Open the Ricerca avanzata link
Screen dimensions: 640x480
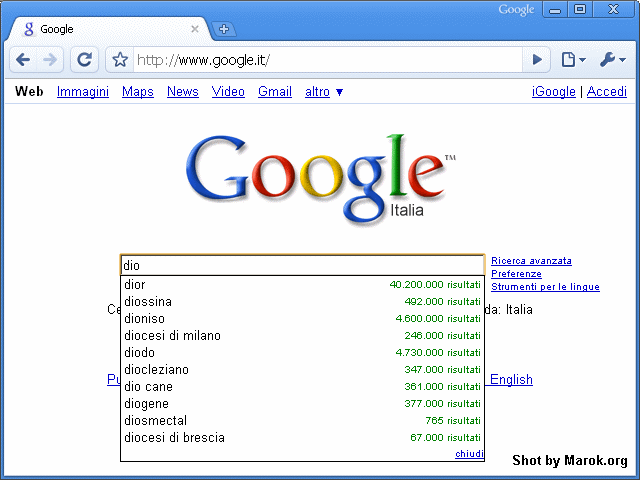(x=531, y=261)
